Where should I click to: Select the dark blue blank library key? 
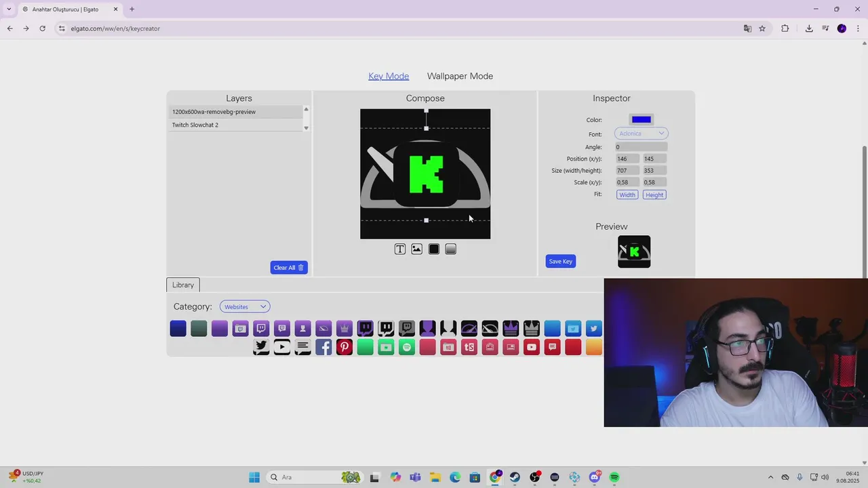[x=178, y=329]
